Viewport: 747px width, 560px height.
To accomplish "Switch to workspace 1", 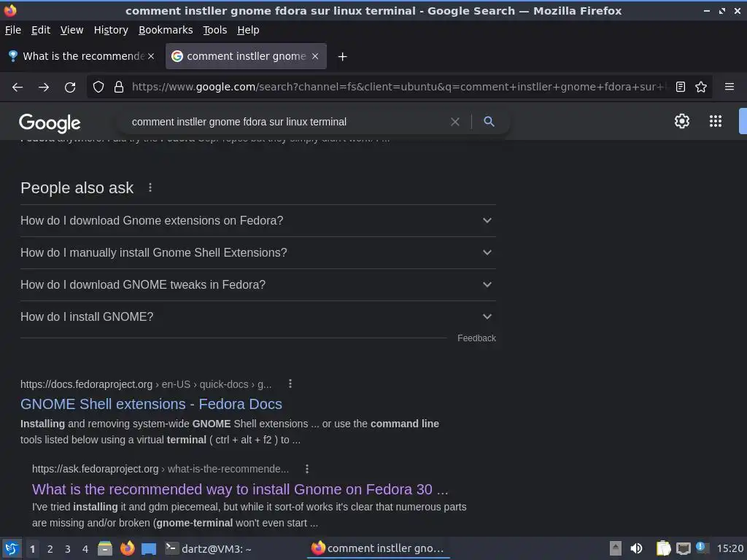I will 32,549.
